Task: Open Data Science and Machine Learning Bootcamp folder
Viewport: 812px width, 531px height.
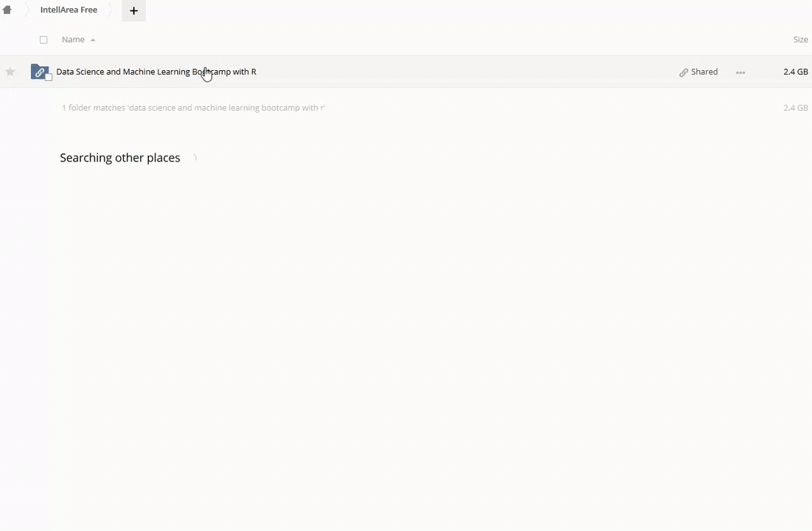Action: [156, 72]
